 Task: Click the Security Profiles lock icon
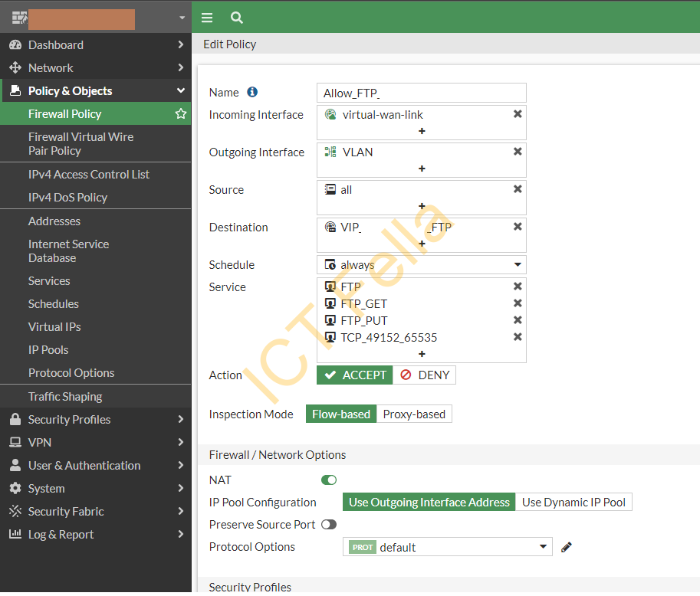pyautogui.click(x=15, y=419)
